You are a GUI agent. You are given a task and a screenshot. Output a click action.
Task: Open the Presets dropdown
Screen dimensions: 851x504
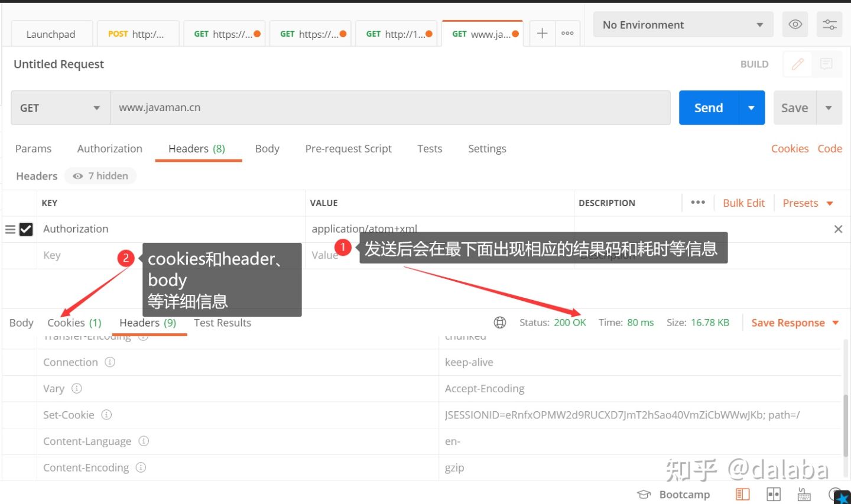[x=808, y=203]
